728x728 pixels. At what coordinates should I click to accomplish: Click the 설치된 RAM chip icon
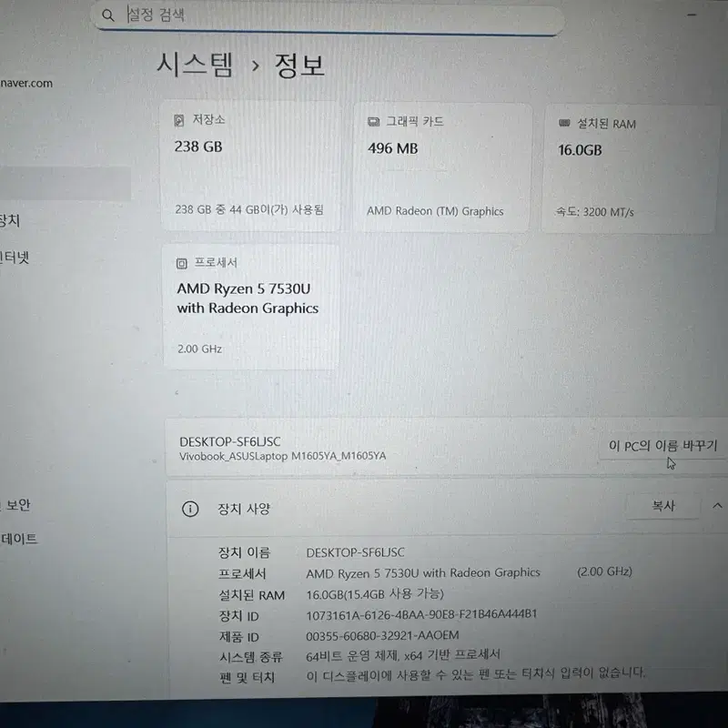coord(564,123)
